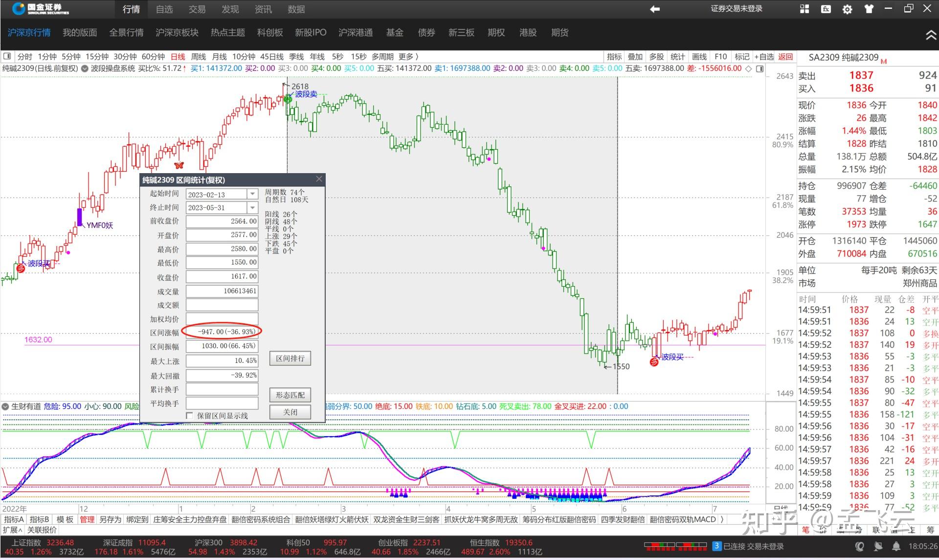Open notification bell icon
The image size is (939, 560).
(x=896, y=546)
